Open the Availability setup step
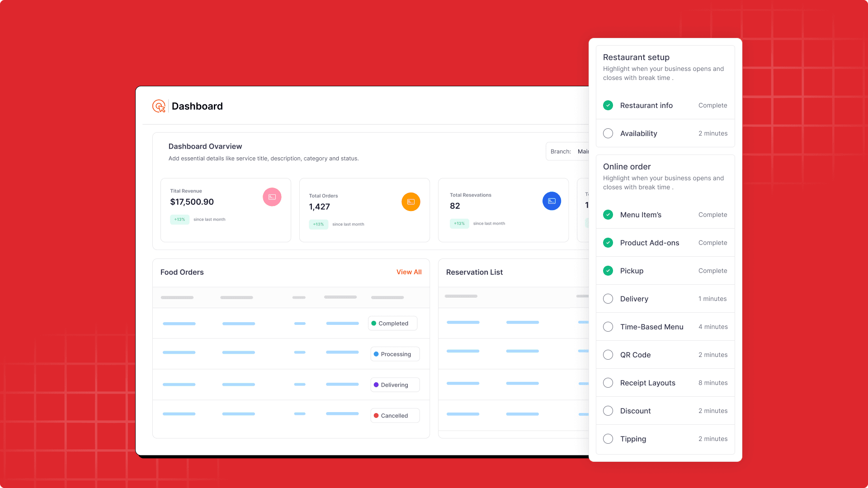Screen dimensions: 868x488 (x=665, y=133)
